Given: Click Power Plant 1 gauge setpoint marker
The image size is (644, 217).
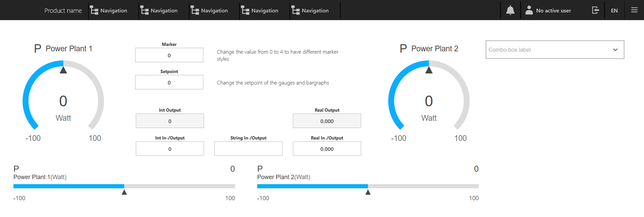Looking at the screenshot, I should (x=63, y=70).
